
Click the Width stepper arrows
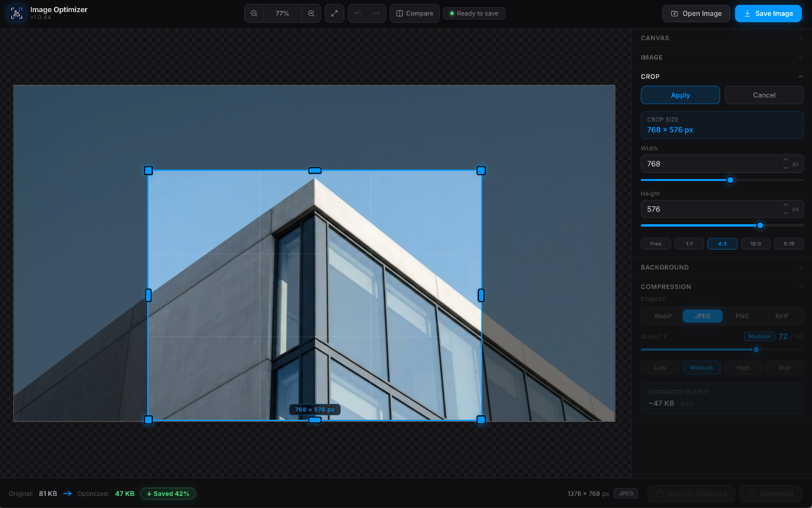click(x=785, y=164)
